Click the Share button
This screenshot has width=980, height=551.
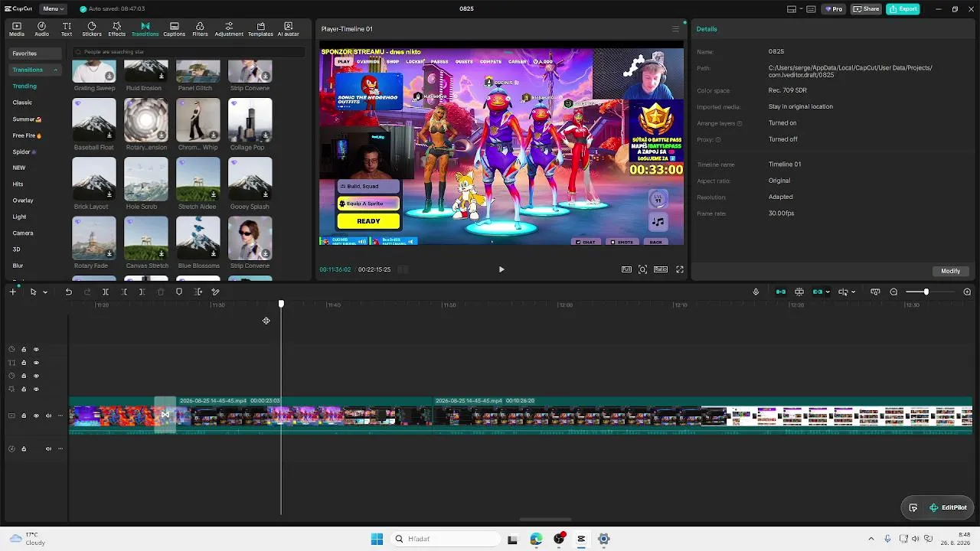coord(867,9)
